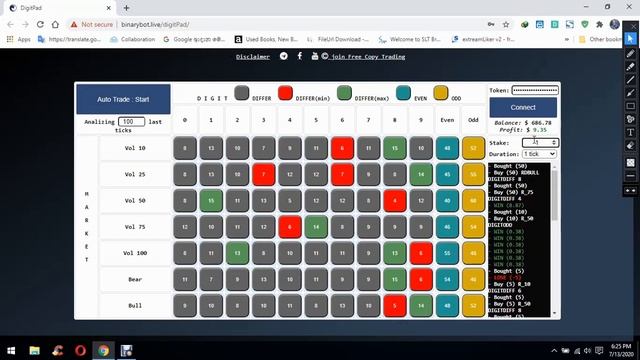The image size is (640, 360).
Task: Open the Used Books bookmark
Action: click(266, 39)
